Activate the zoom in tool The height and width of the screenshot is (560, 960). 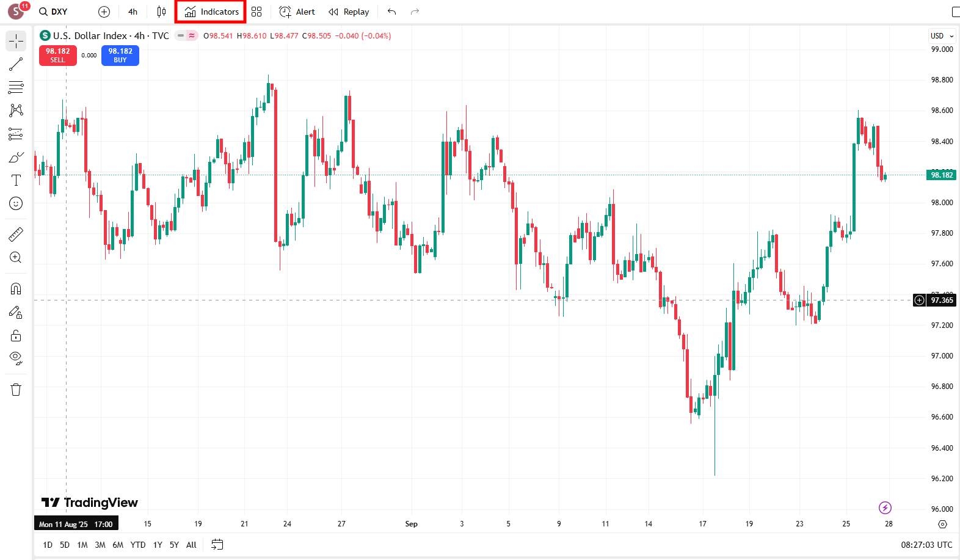[x=16, y=258]
